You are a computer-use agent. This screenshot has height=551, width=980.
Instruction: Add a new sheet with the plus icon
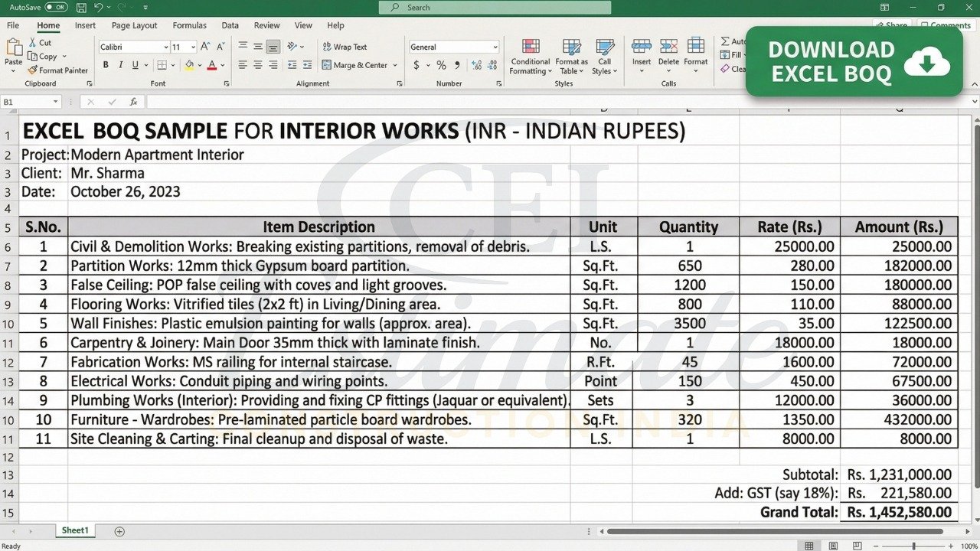tap(119, 531)
